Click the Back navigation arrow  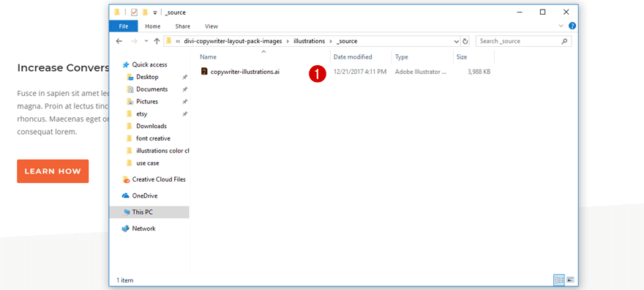119,41
